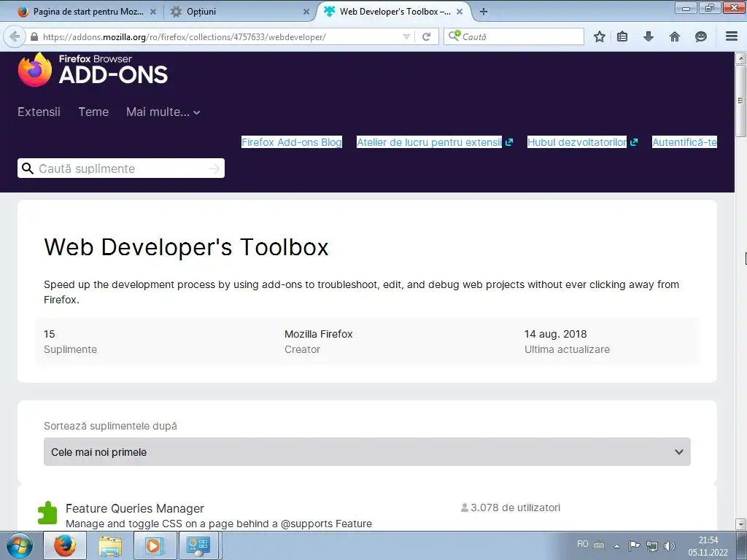Open the media player taskbar icon
Screen dimensions: 747x560
tap(155, 545)
